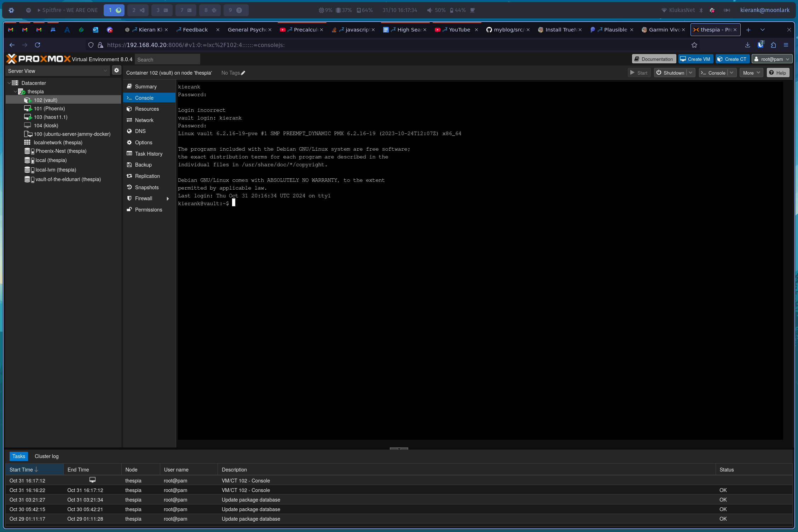Open the Shutdown dropdown arrow
Image resolution: width=798 pixels, height=532 pixels.
coord(690,73)
